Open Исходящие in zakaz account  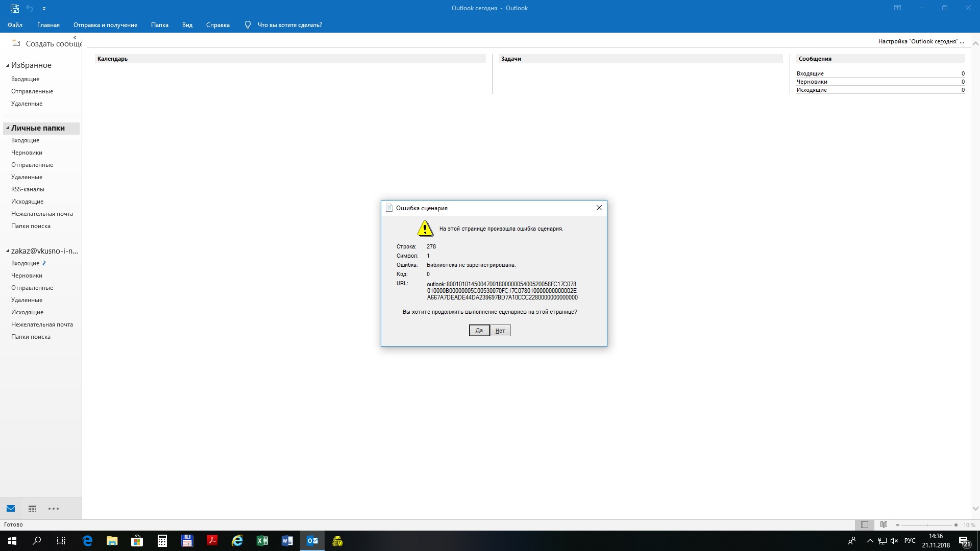tap(28, 312)
